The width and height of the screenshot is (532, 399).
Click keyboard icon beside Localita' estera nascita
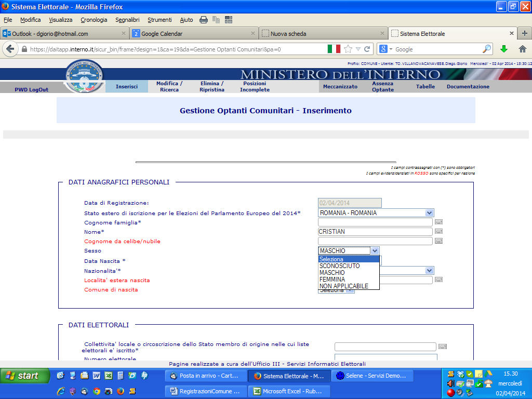[438, 280]
